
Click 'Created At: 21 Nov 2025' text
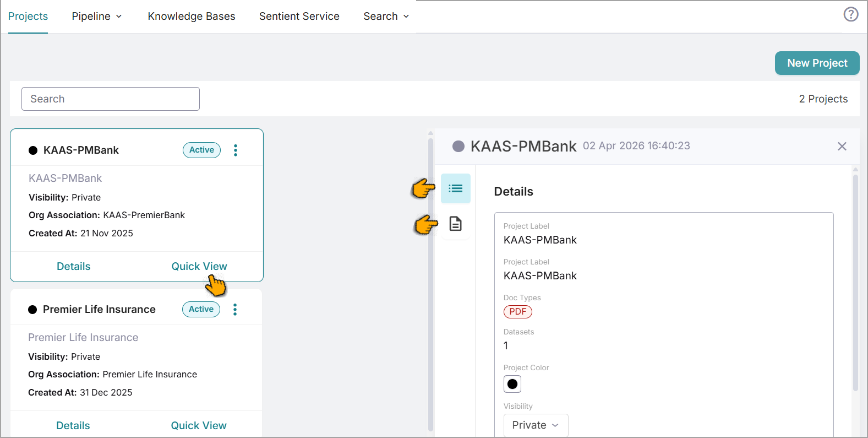[x=81, y=234]
